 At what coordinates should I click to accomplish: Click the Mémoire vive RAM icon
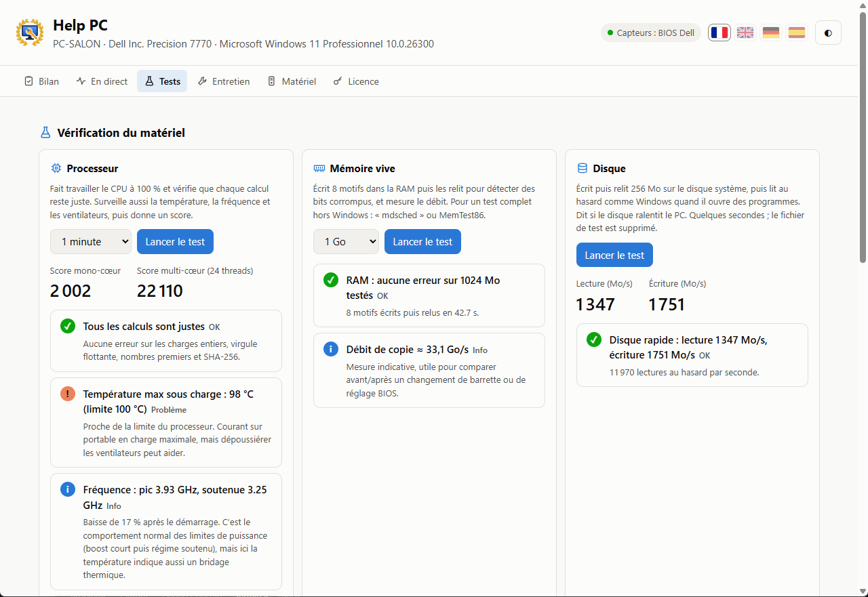319,169
